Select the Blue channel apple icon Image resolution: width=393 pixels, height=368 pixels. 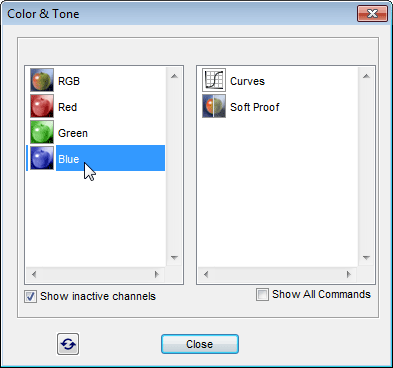(42, 158)
